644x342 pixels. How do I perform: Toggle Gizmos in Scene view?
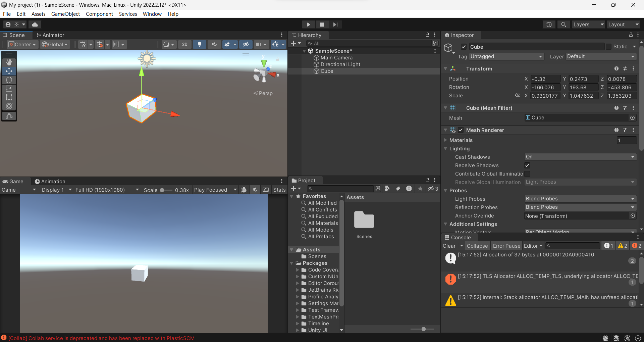[275, 44]
